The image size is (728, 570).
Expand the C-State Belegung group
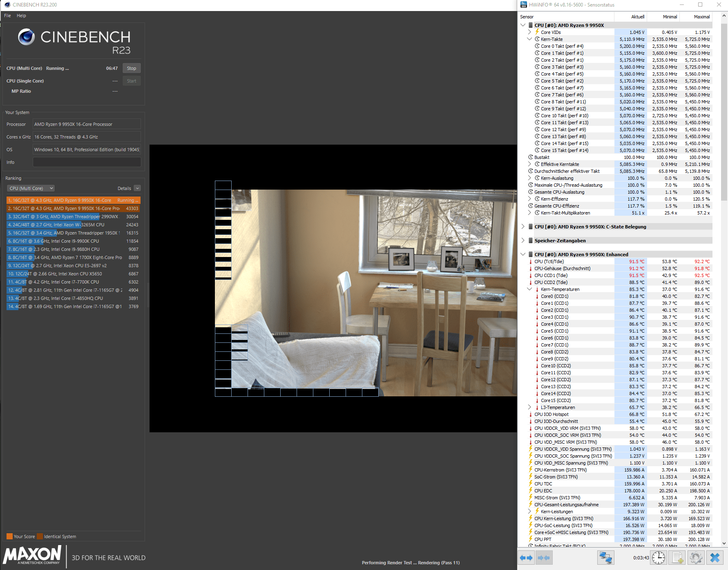point(523,227)
